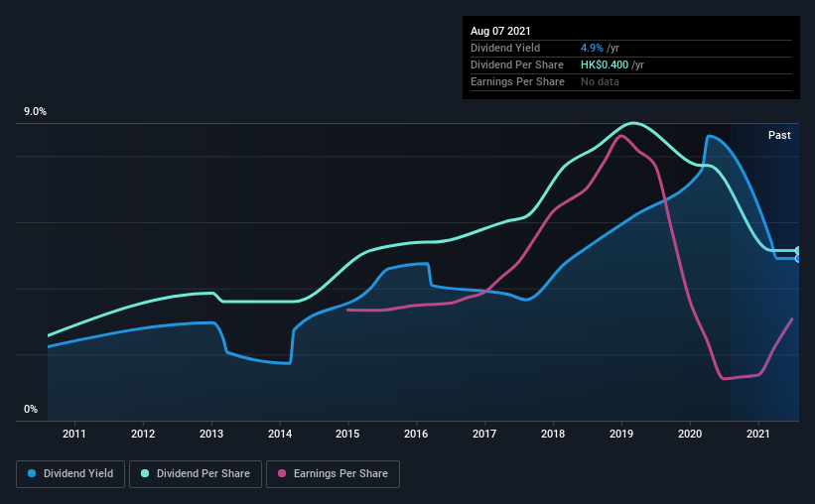Viewport: 815px width, 504px height.
Task: Click the Past label in shaded region
Action: [x=779, y=135]
